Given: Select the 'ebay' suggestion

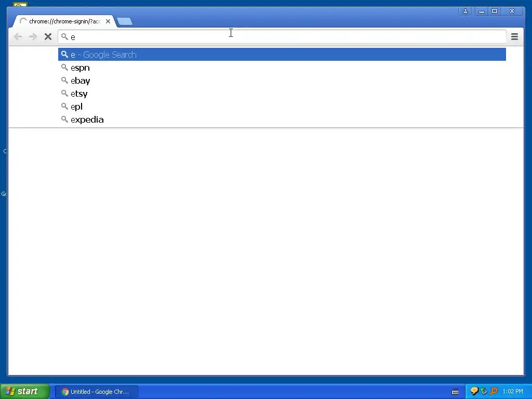Looking at the screenshot, I should coord(282,81).
